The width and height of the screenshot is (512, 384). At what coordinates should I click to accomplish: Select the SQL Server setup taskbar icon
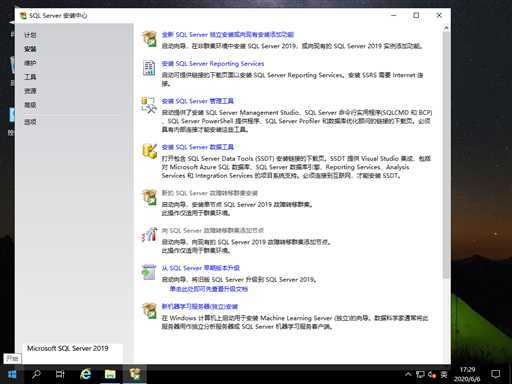click(x=135, y=374)
